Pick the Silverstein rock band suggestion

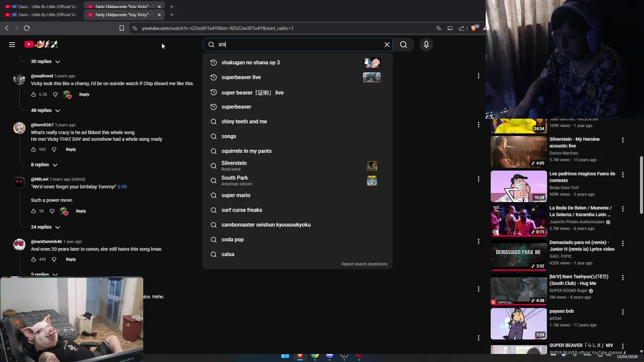tap(297, 166)
